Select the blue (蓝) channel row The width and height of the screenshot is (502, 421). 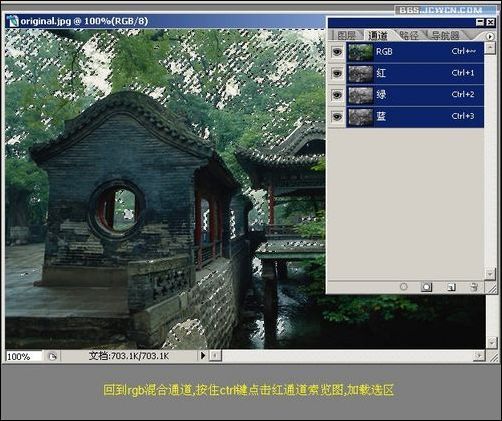(415, 117)
